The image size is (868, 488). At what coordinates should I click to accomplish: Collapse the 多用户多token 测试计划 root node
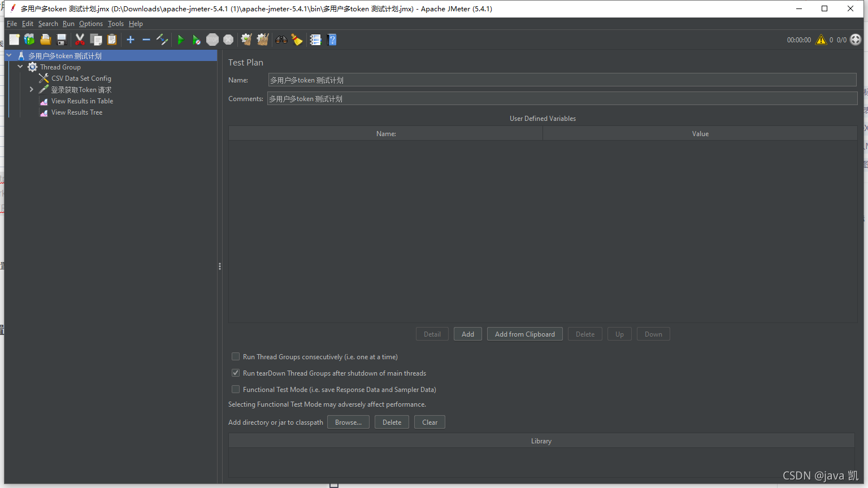tap(10, 55)
